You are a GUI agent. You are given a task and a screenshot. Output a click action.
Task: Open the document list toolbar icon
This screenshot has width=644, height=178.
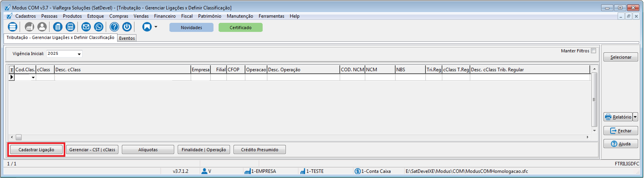[57, 27]
